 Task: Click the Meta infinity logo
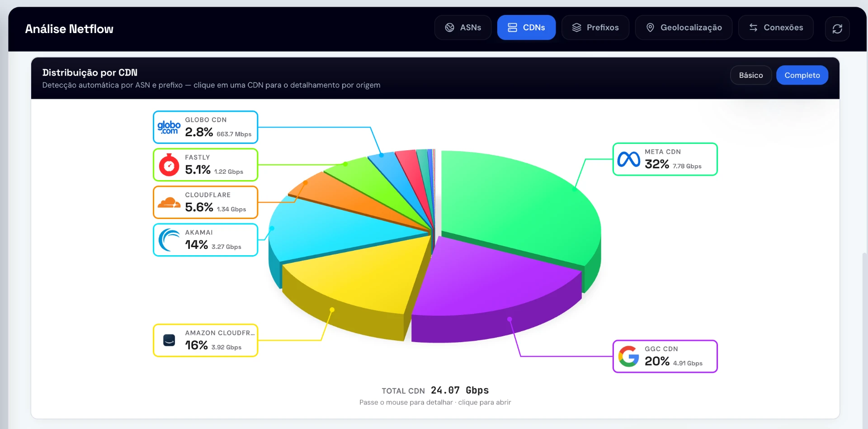629,159
